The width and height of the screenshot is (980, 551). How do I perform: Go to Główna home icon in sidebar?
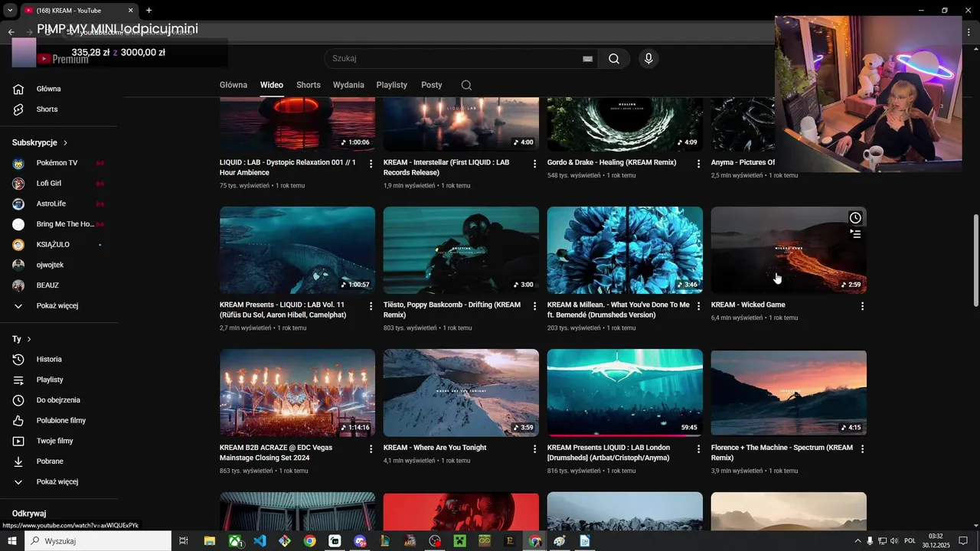click(x=19, y=89)
